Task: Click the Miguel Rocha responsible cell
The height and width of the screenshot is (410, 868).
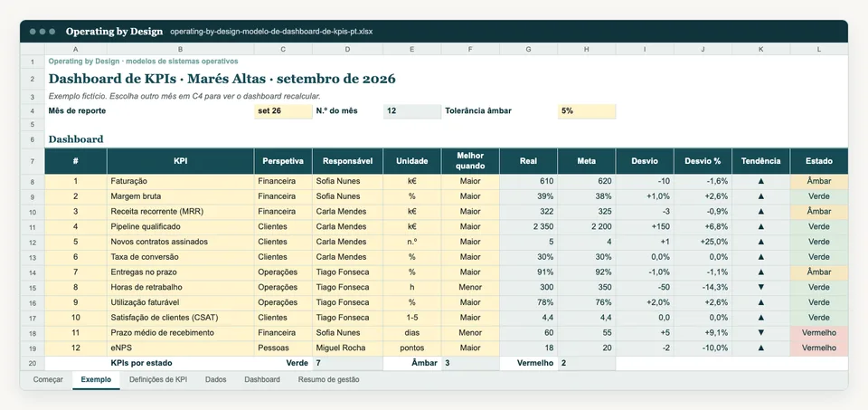Action: tap(347, 348)
